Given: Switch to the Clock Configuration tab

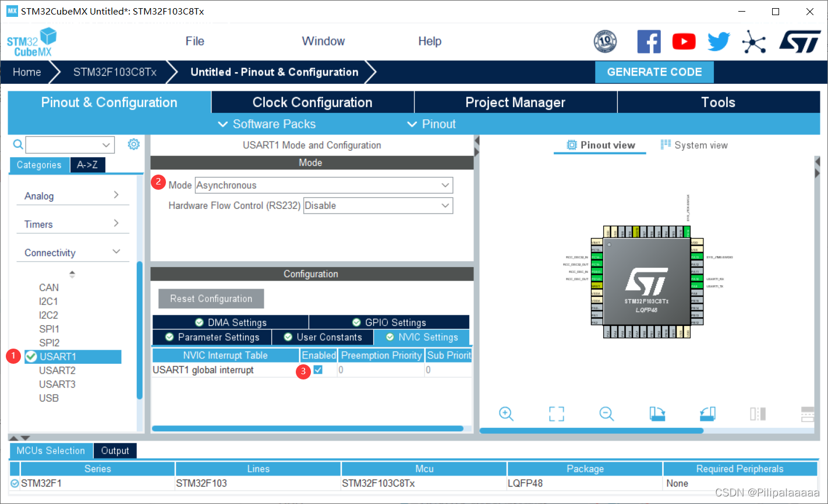Looking at the screenshot, I should pos(312,102).
